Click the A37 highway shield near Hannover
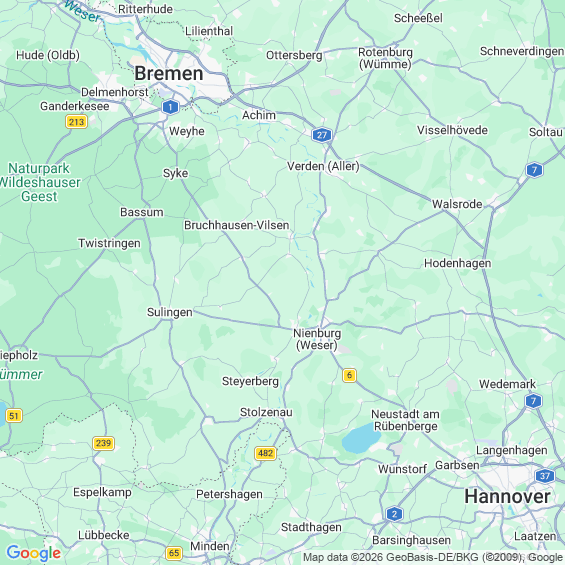The width and height of the screenshot is (565, 565). (544, 476)
